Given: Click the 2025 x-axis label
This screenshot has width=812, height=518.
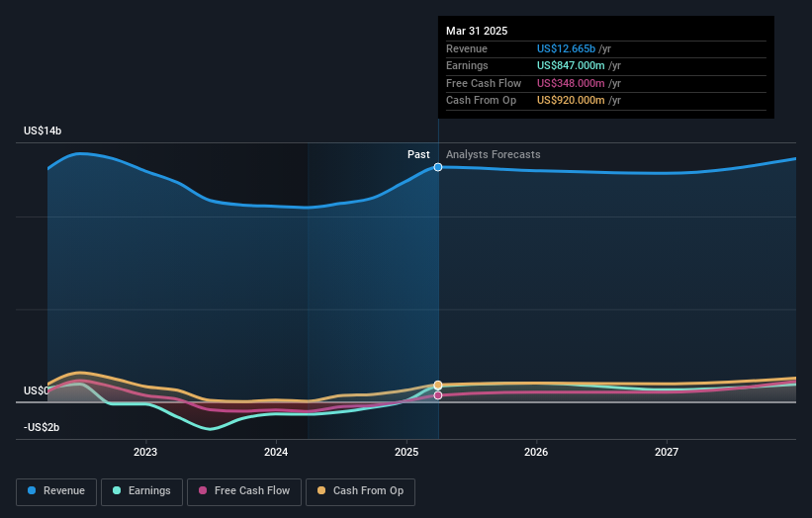Looking at the screenshot, I should 406,452.
